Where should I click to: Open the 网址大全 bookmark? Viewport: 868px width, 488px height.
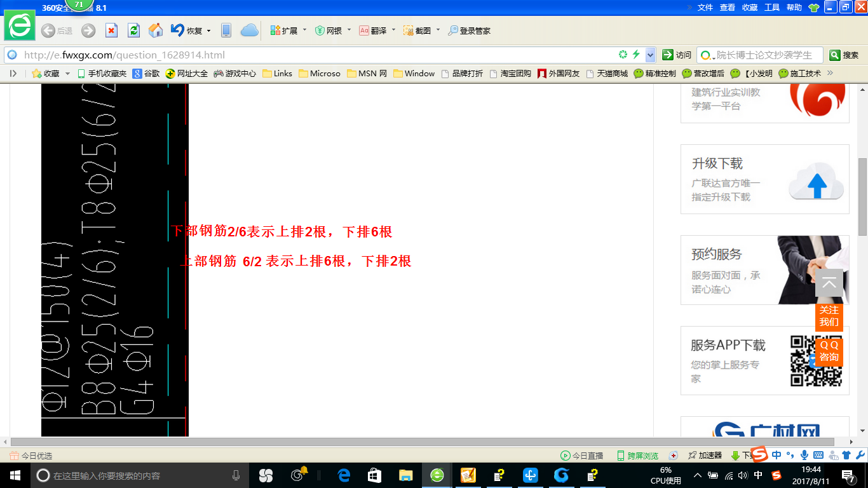[186, 74]
